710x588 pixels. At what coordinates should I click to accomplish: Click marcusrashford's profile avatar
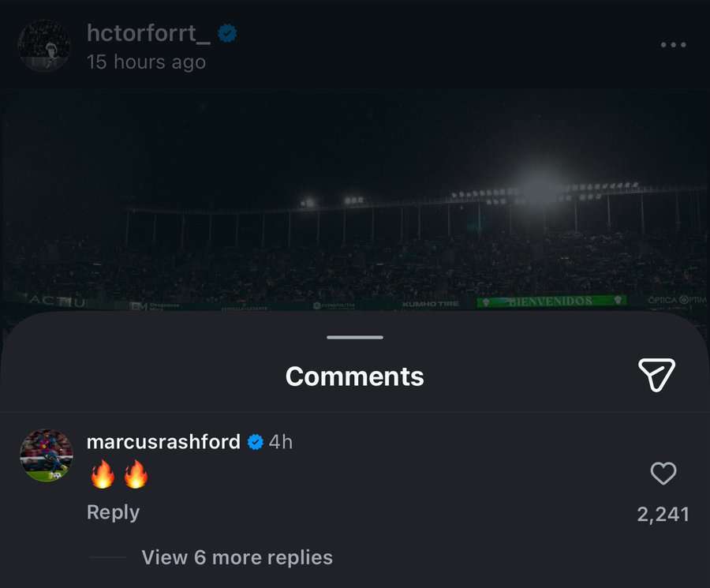(47, 454)
